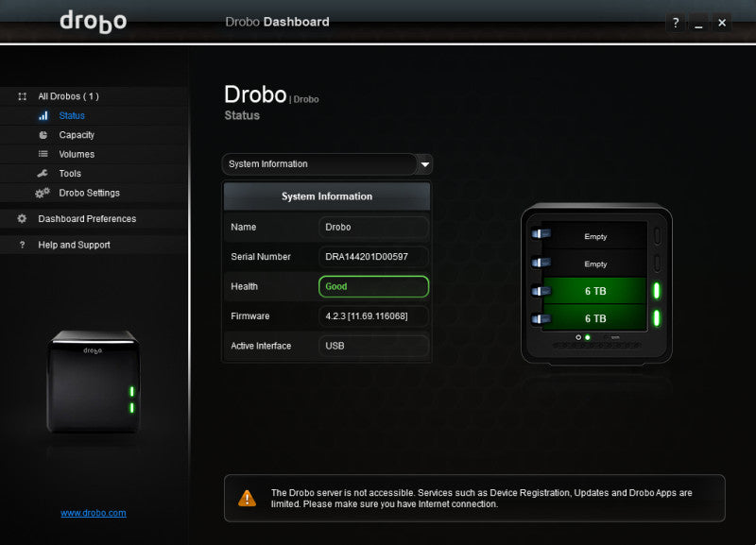The image size is (756, 545).
Task: Select All Drobos ( 1 ) in sidebar
Action: coord(68,96)
